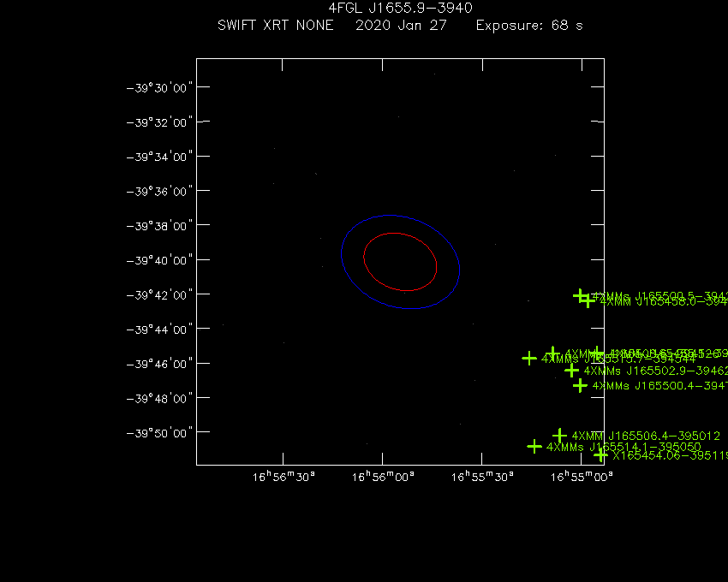This screenshot has width=728, height=582.
Task: Click the source label 4XMMs J165515.7-394544
Action: pyautogui.click(x=618, y=359)
